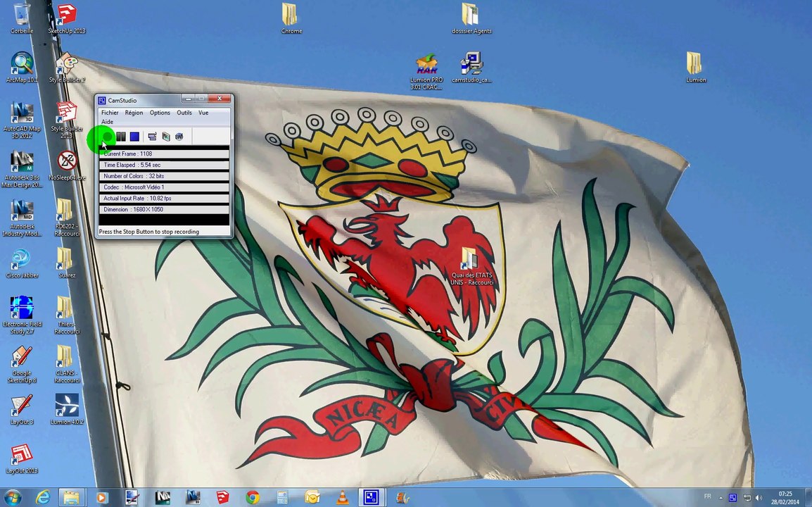Minimize the CamStudio window

click(x=189, y=99)
